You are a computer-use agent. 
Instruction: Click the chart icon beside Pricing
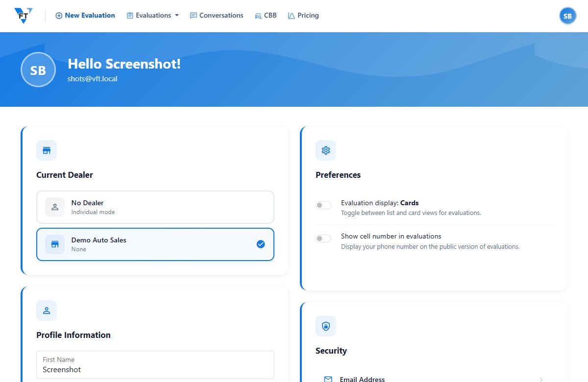click(x=292, y=16)
